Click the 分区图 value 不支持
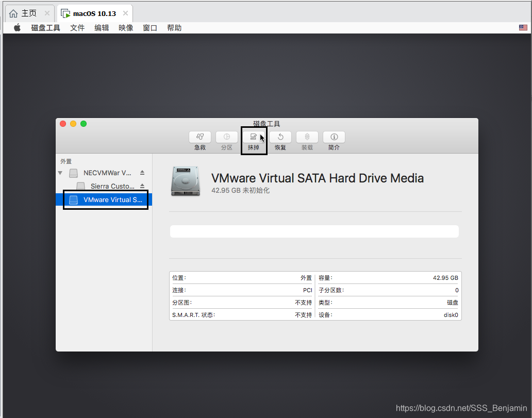 (x=303, y=303)
